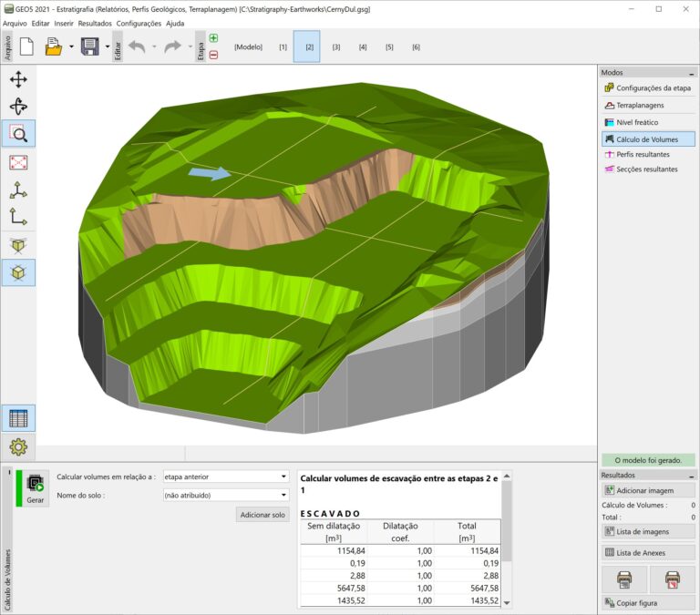Click the green add stage plus icon
700x615 pixels.
(x=213, y=38)
